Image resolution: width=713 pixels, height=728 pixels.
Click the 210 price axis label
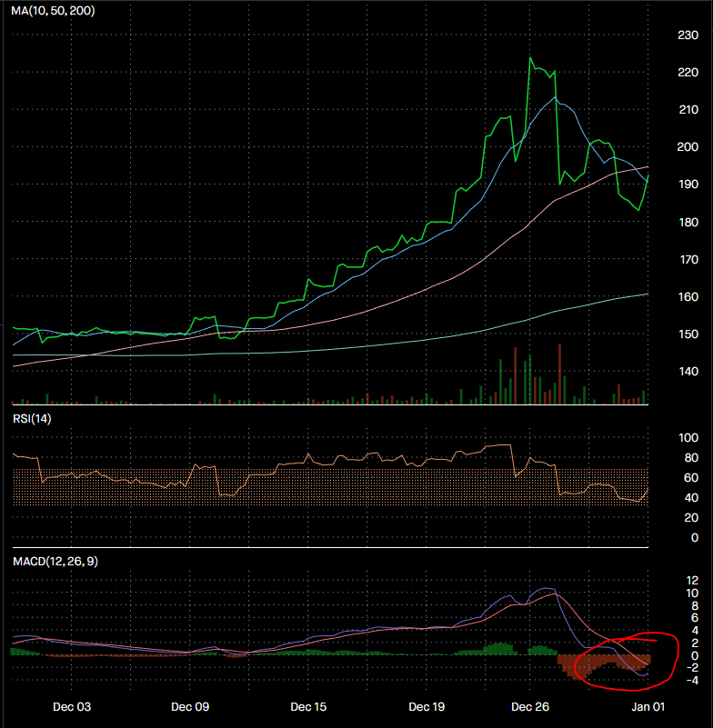pyautogui.click(x=688, y=110)
